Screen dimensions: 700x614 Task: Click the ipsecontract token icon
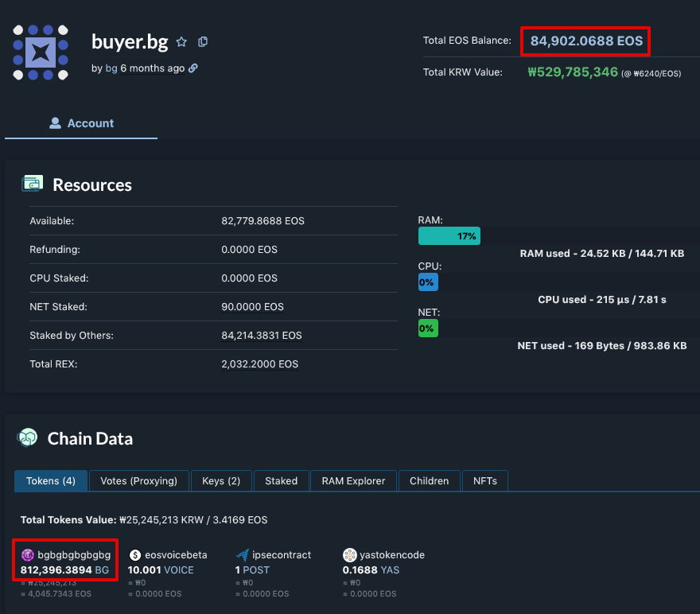(x=243, y=554)
